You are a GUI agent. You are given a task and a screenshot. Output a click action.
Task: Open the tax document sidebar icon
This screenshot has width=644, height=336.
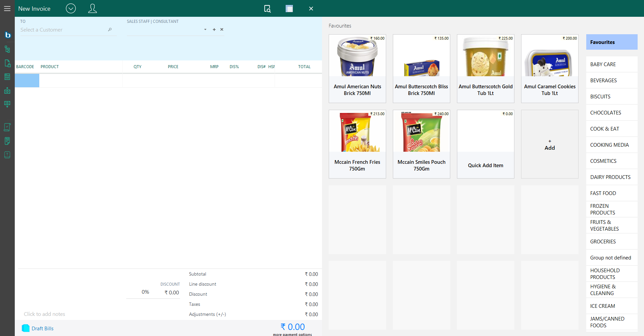pos(7,141)
